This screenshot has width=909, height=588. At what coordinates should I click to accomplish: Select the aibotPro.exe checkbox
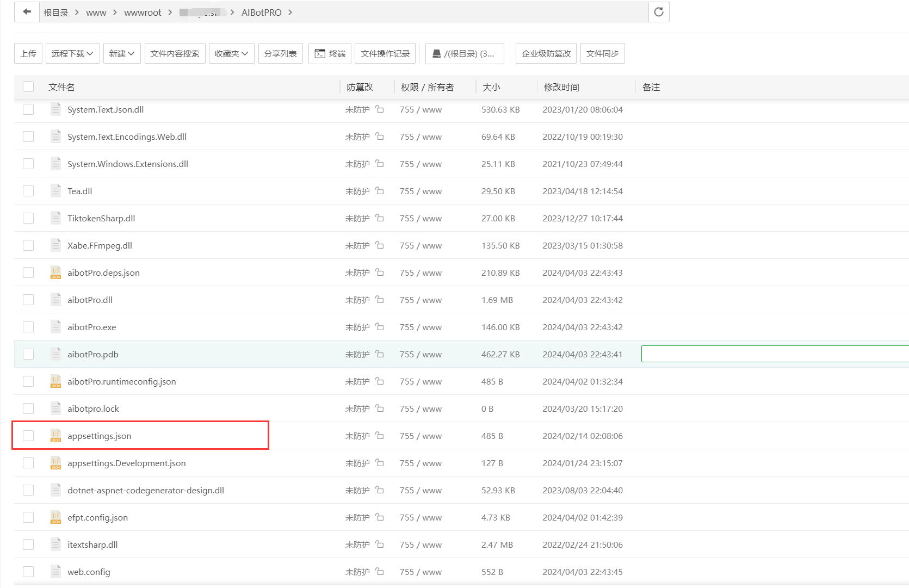pyautogui.click(x=28, y=327)
